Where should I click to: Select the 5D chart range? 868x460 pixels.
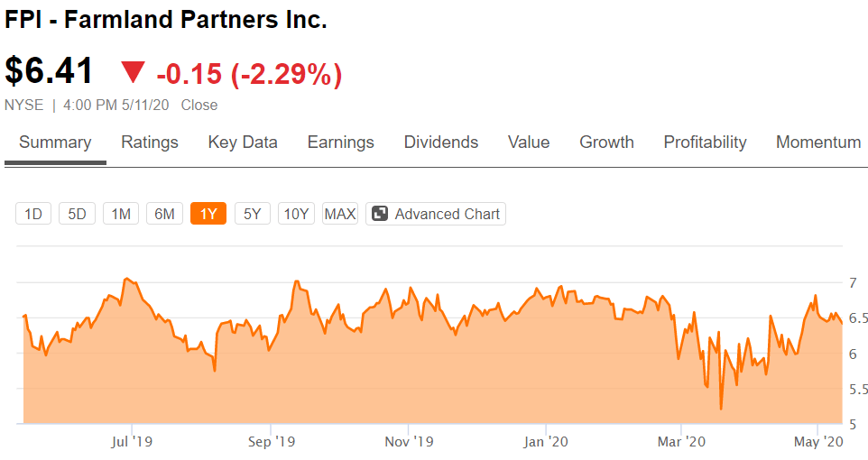(x=77, y=214)
